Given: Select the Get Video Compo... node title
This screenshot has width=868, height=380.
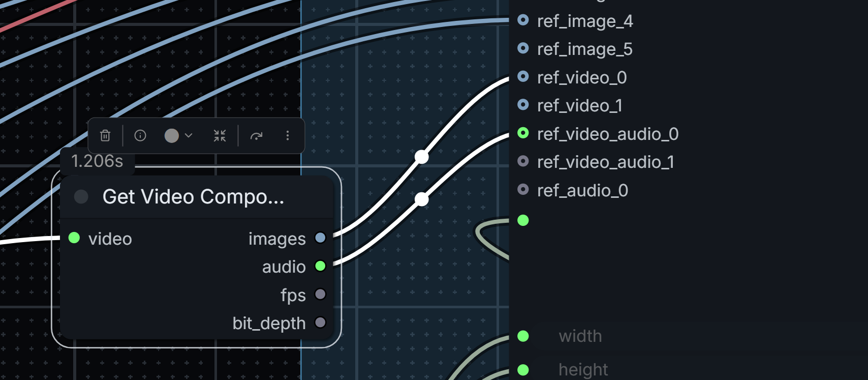Looking at the screenshot, I should 193,197.
